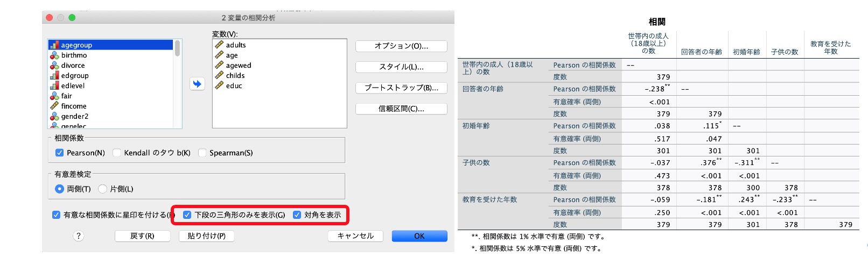The height and width of the screenshot is (257, 868).
Task: Click the -.233** correlation cell
Action: click(x=786, y=199)
